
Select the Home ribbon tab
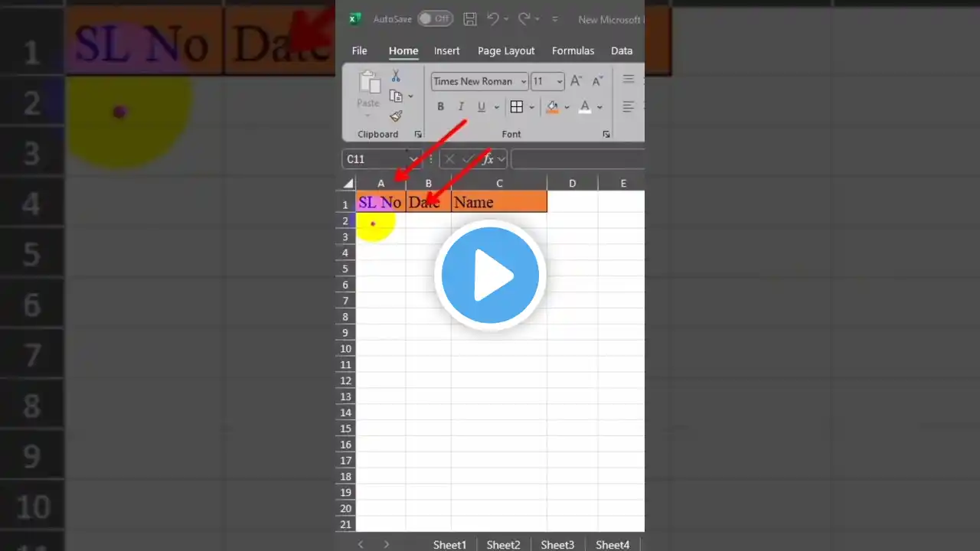click(x=403, y=51)
